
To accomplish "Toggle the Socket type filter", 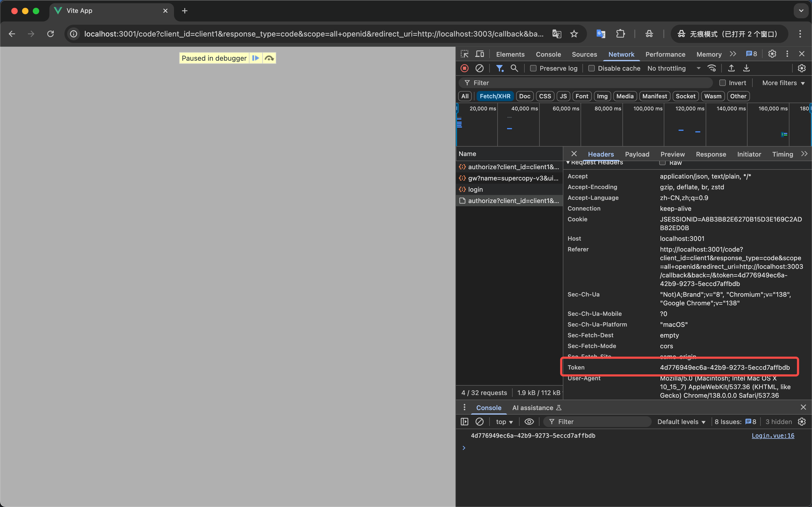I will coord(685,96).
